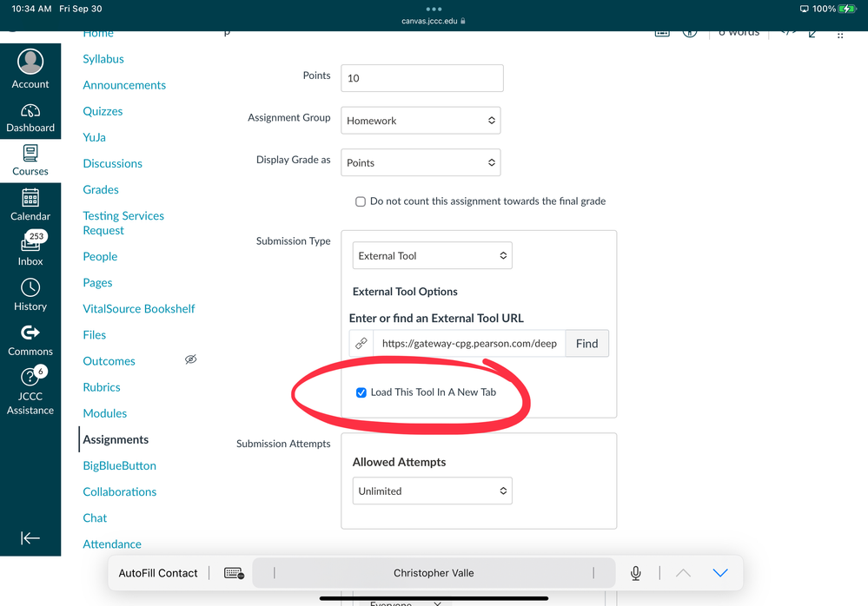Tap the keyboard microphone dictation icon
This screenshot has width=868, height=606.
636,573
